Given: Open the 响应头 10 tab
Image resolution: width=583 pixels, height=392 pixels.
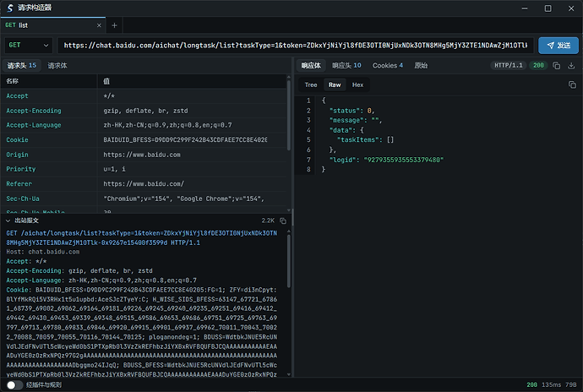Looking at the screenshot, I should pyautogui.click(x=346, y=65).
